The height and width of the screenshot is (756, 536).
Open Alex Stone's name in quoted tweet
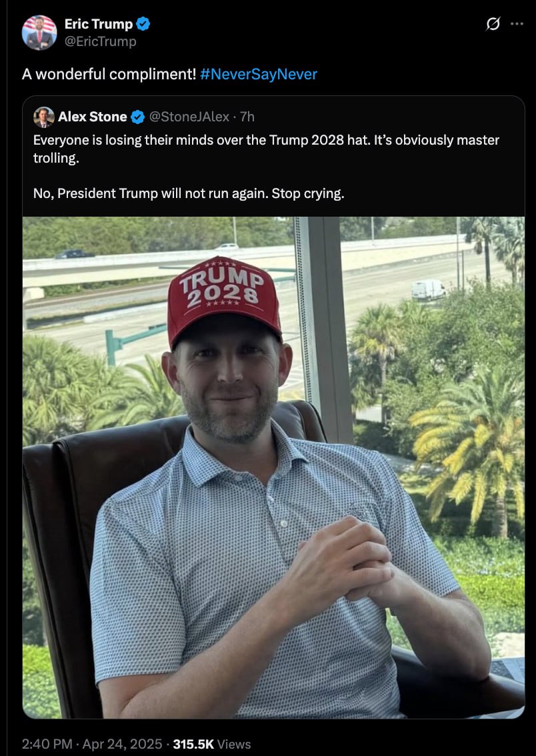point(93,117)
